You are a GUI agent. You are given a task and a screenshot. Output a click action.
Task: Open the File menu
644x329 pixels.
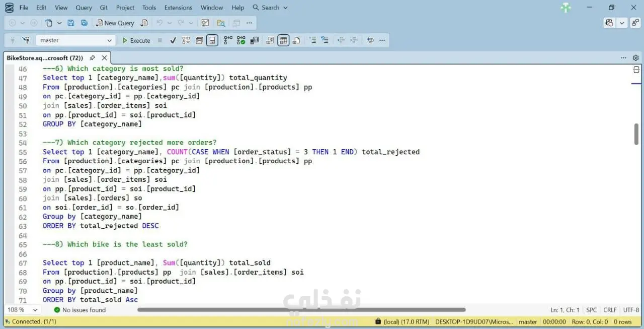click(24, 8)
